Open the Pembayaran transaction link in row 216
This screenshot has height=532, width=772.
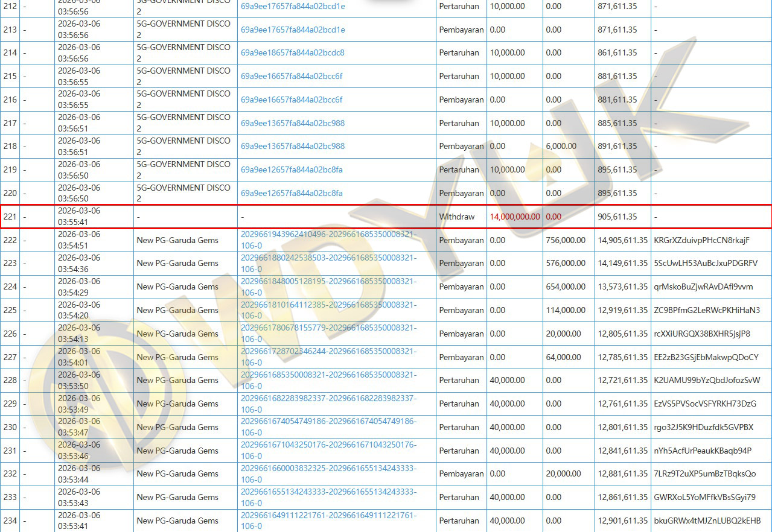pyautogui.click(x=292, y=100)
